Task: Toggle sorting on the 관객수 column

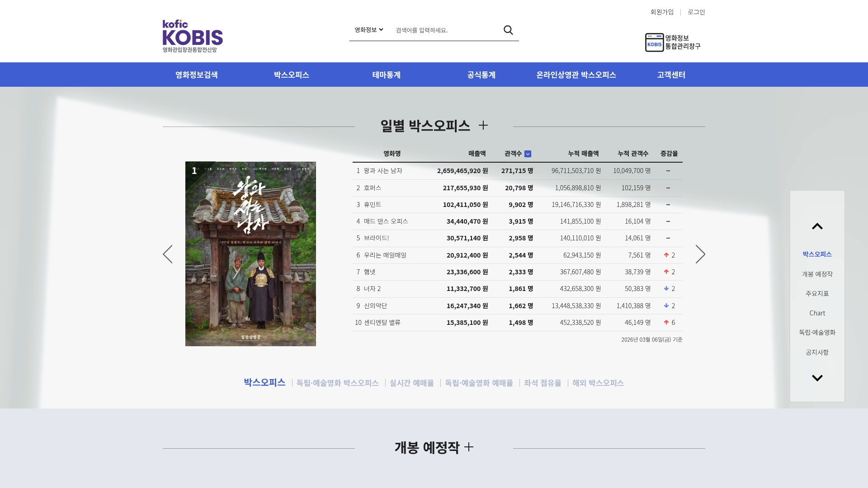Action: (x=528, y=154)
